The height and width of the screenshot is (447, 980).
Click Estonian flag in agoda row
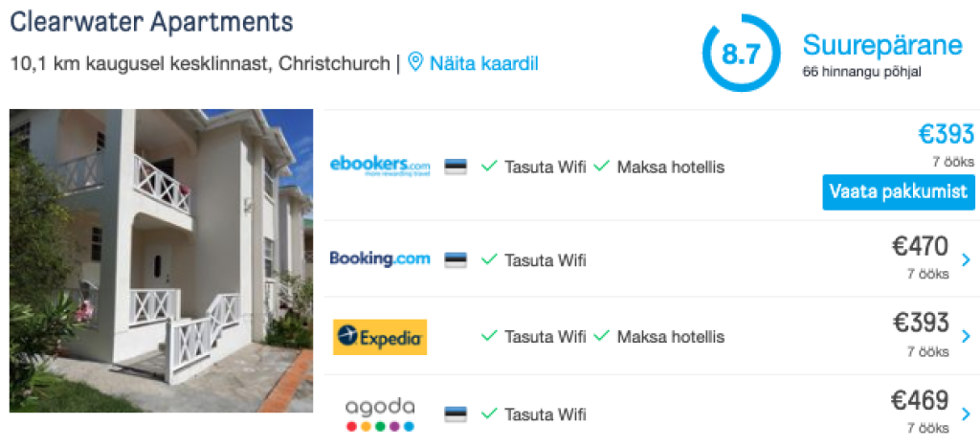click(x=456, y=414)
